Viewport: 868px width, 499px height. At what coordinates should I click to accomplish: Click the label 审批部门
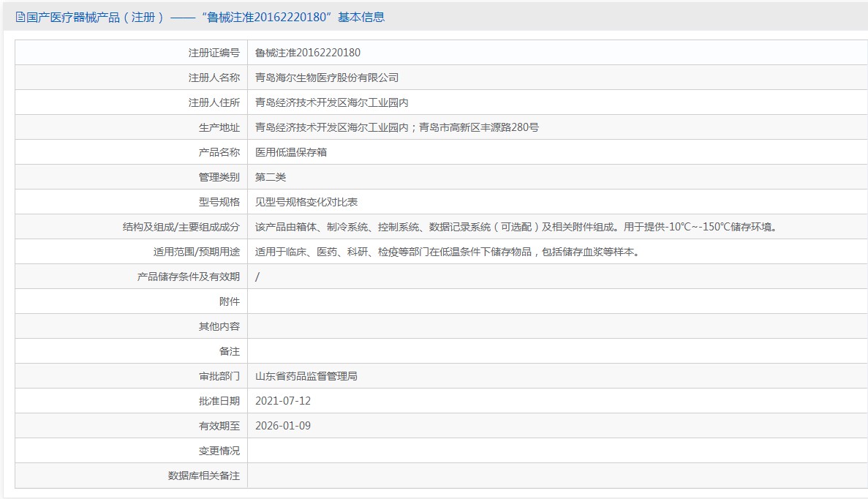(x=219, y=377)
